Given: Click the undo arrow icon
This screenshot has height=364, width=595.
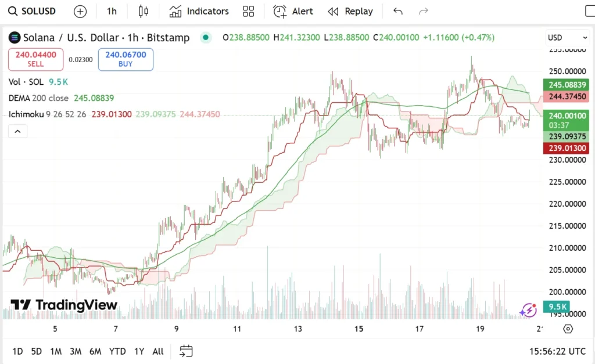Looking at the screenshot, I should 397,11.
